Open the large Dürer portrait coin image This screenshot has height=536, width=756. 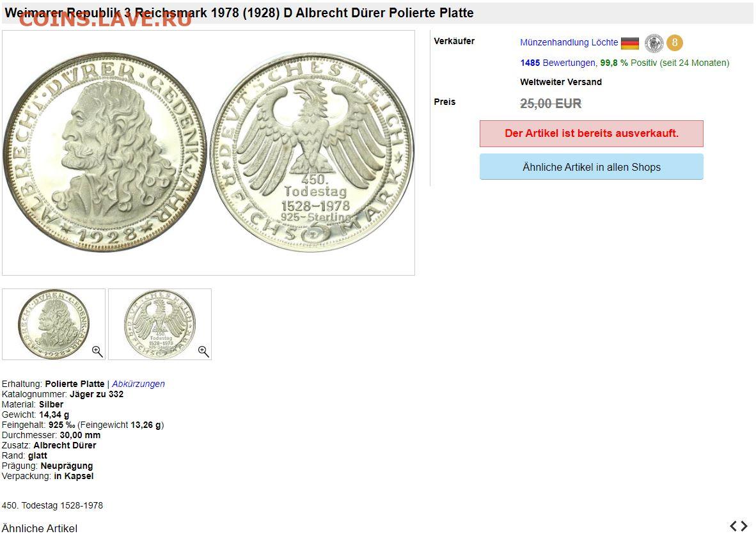pos(105,152)
